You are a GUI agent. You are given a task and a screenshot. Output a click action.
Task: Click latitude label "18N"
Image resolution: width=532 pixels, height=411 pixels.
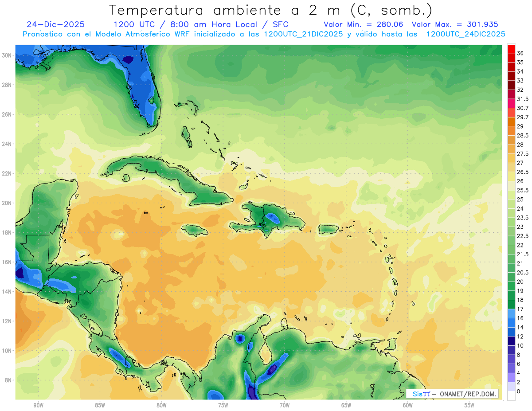(7, 232)
